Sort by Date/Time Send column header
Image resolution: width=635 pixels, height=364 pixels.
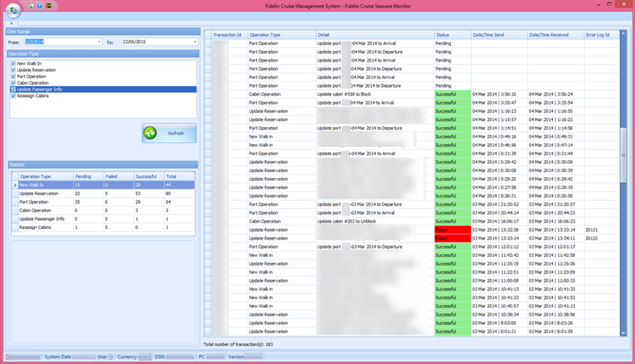coord(499,35)
